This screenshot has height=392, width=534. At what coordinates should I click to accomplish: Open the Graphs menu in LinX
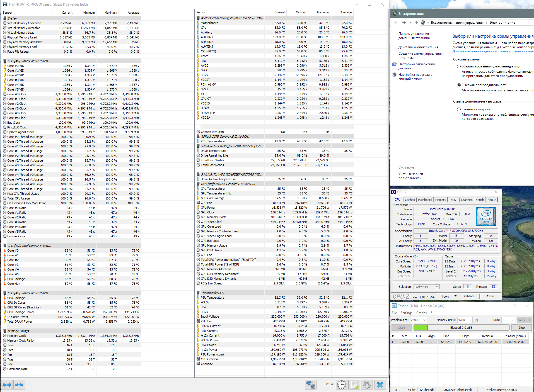pos(421,313)
